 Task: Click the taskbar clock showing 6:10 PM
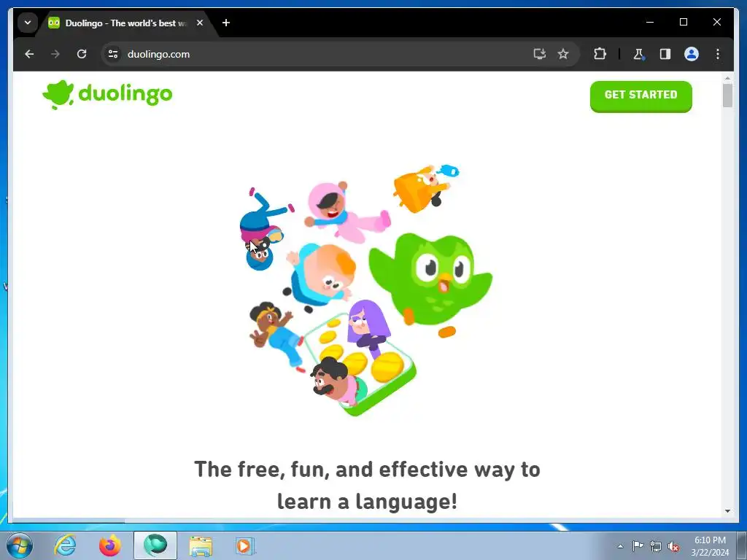click(710, 546)
